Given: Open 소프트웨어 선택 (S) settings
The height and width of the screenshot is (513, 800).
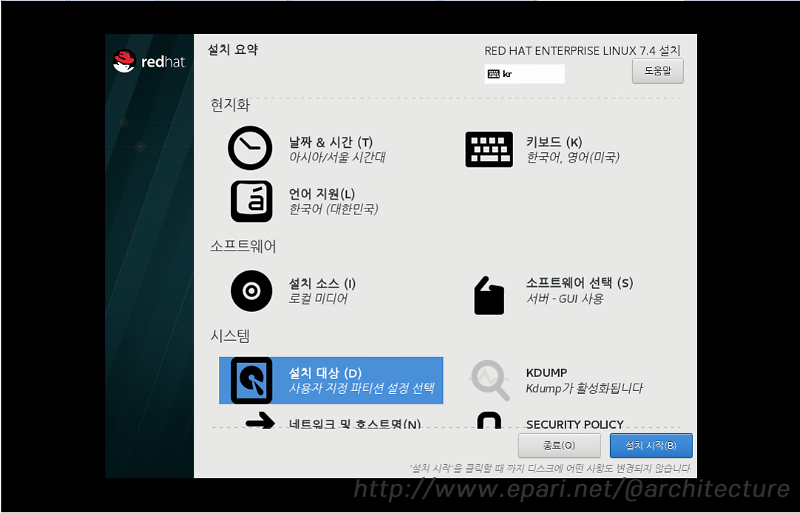Looking at the screenshot, I should (x=580, y=283).
